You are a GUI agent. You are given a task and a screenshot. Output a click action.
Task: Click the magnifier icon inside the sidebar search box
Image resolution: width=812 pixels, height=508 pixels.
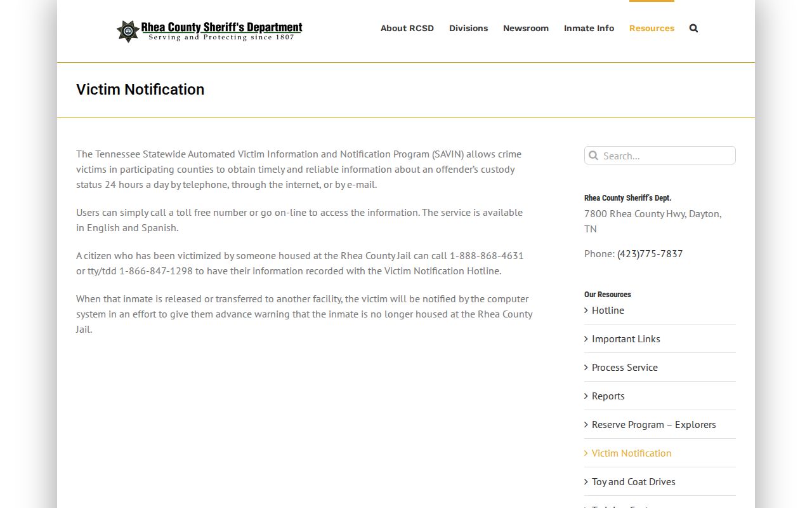[x=594, y=156]
